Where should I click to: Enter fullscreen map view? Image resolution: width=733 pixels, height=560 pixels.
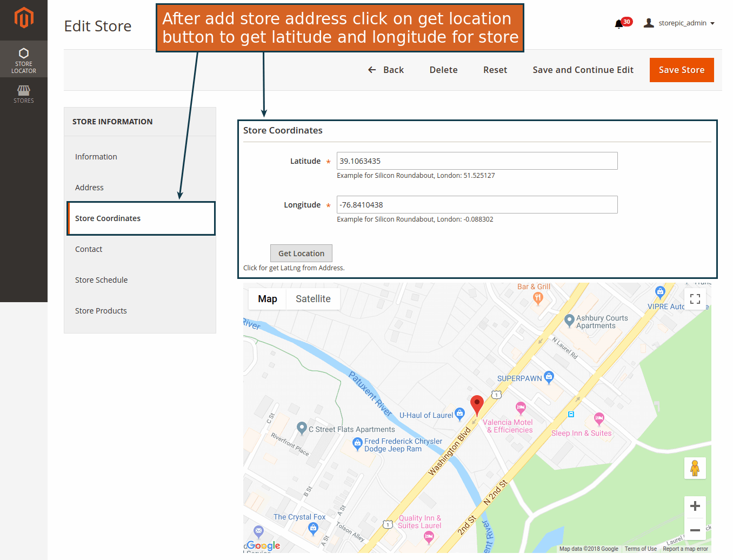point(695,298)
